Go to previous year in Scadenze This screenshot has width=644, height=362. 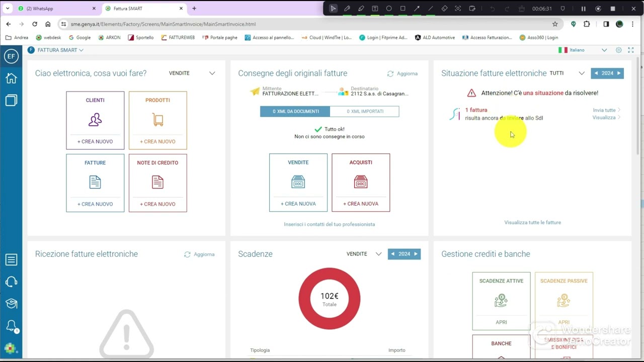[393, 254]
